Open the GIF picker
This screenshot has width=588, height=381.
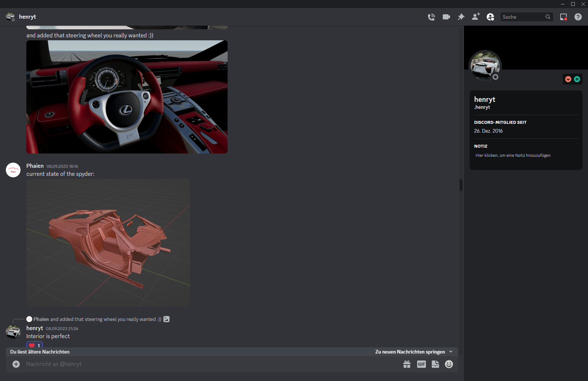point(422,364)
